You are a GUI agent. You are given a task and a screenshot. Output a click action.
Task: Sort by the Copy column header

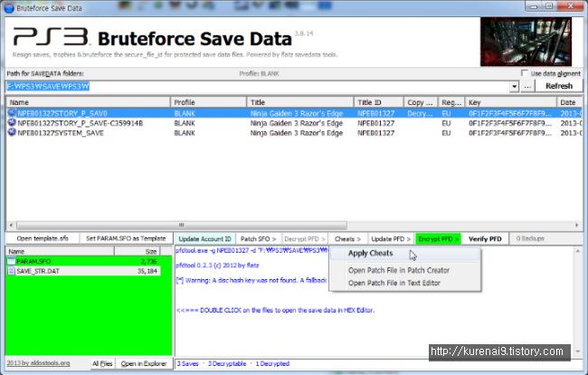coord(421,102)
